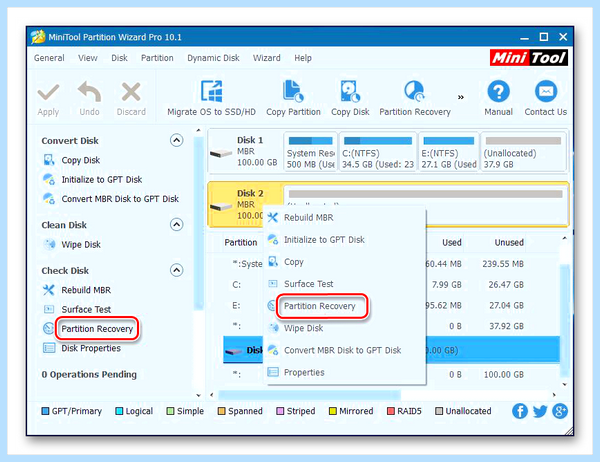This screenshot has height=462, width=600.
Task: Click the Wipe Disk sidebar icon
Action: 49,244
